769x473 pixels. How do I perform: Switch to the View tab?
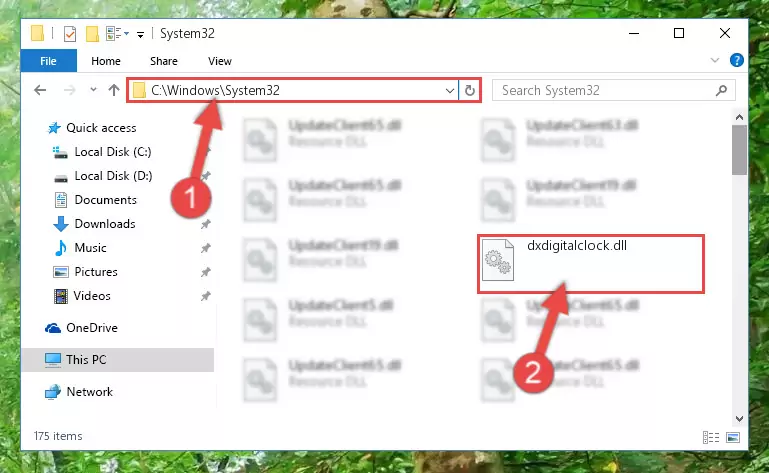coord(219,61)
